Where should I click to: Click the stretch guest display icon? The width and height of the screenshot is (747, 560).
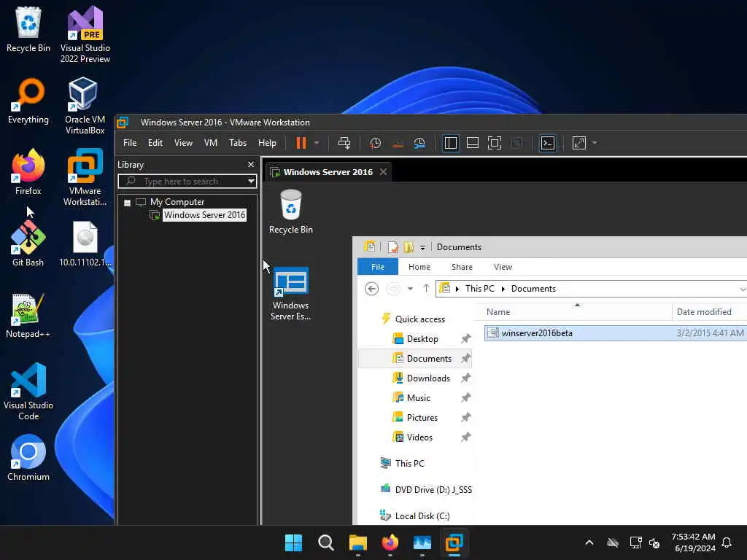[x=578, y=143]
